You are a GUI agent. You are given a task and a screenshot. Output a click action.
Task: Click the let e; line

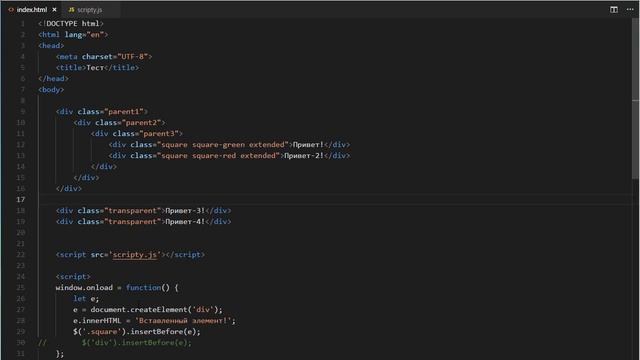pyautogui.click(x=86, y=299)
